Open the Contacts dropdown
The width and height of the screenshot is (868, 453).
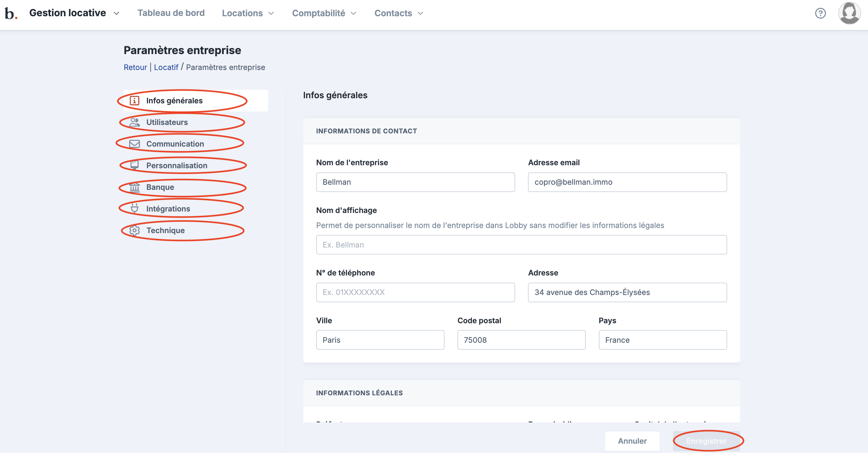pos(398,14)
